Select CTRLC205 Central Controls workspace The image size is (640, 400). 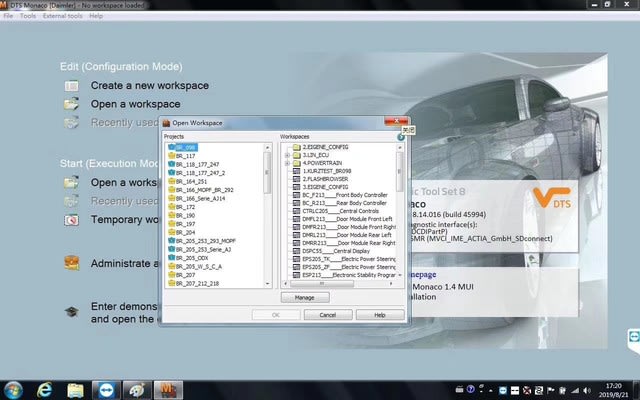(336, 211)
